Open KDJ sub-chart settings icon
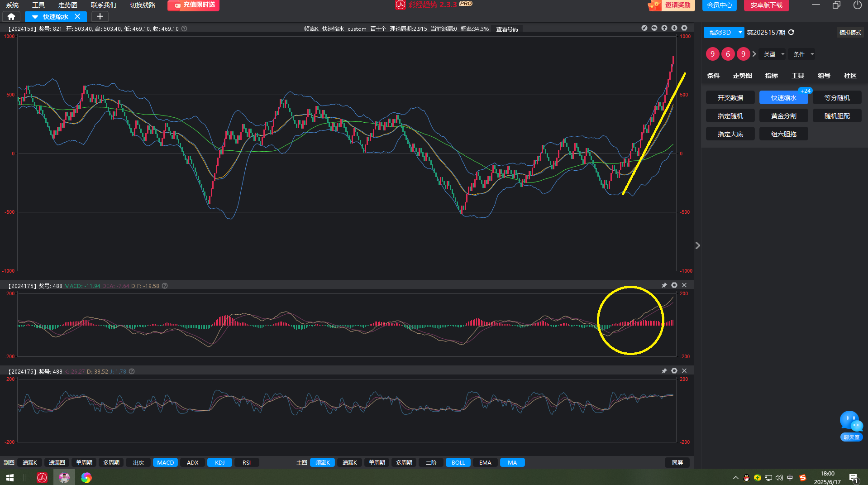The width and height of the screenshot is (868, 485). pyautogui.click(x=674, y=371)
